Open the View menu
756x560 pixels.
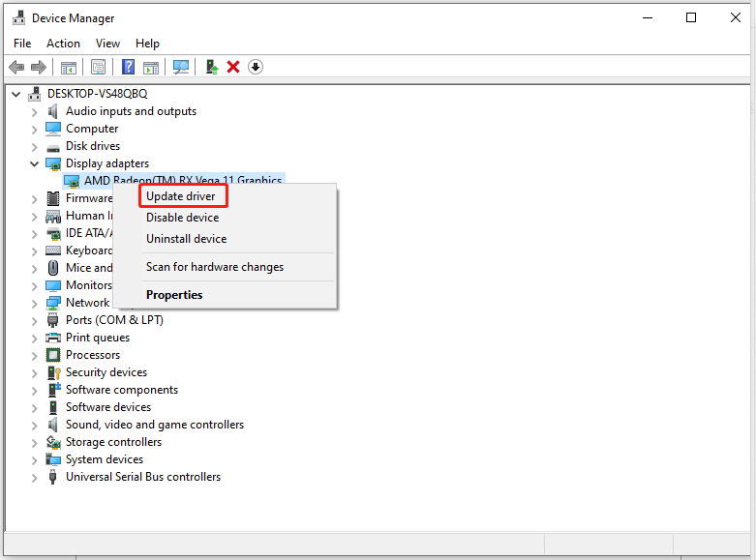tap(107, 44)
